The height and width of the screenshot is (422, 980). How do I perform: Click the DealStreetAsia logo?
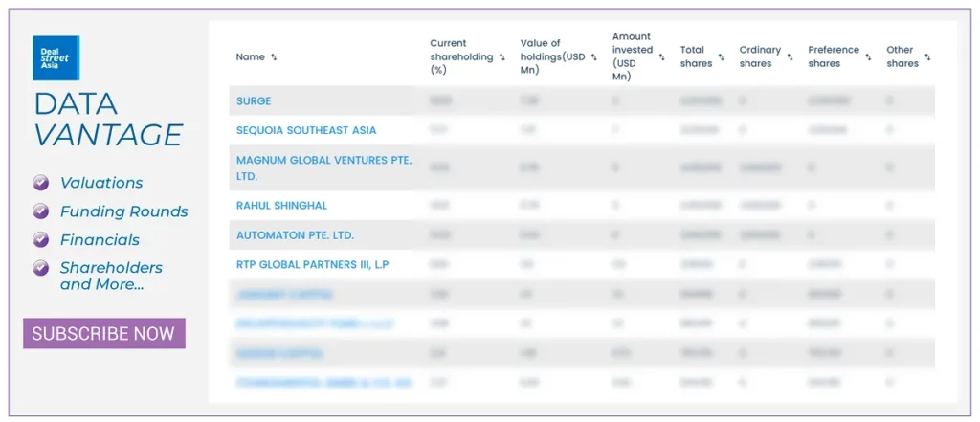pos(56,58)
